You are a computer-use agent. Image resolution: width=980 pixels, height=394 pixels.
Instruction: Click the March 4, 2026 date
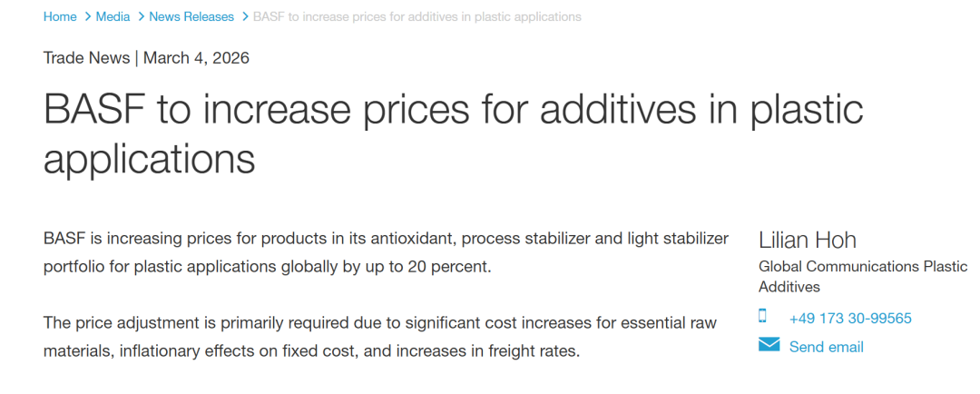[196, 58]
